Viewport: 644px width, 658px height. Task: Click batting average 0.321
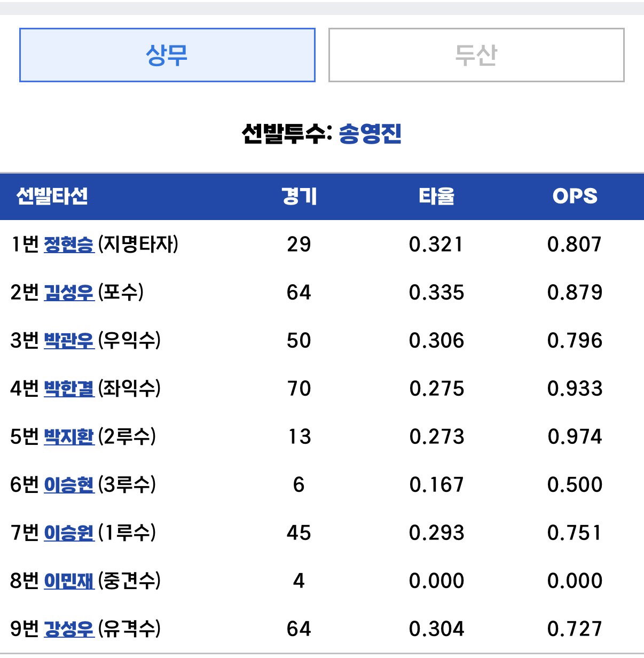437,244
